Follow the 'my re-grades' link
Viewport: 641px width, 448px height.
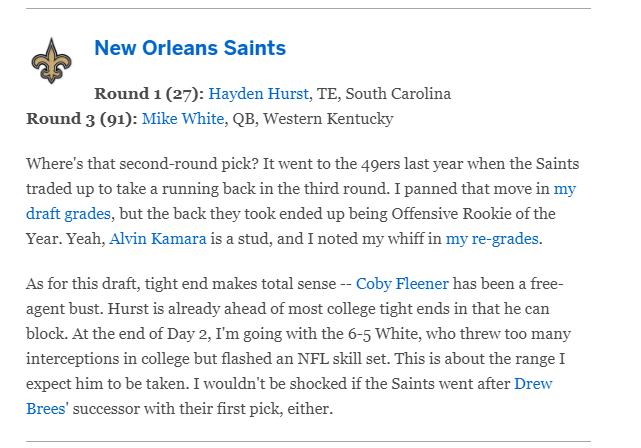click(x=492, y=239)
